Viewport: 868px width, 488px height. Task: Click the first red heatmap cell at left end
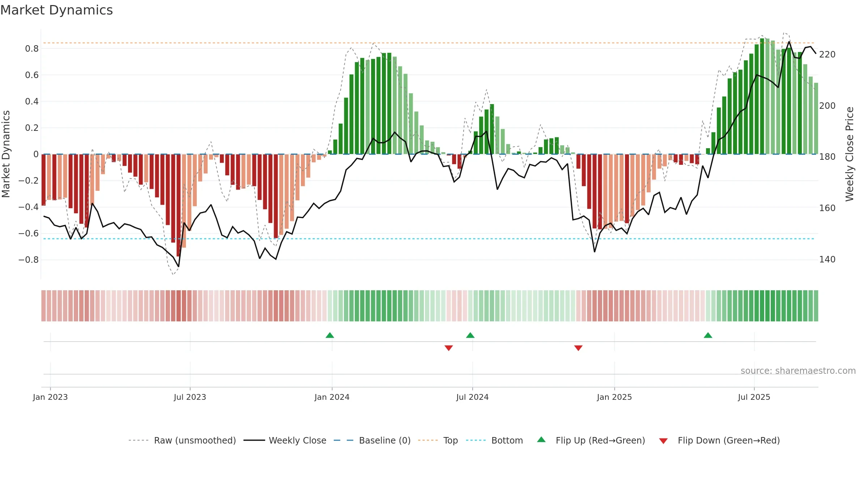(43, 306)
